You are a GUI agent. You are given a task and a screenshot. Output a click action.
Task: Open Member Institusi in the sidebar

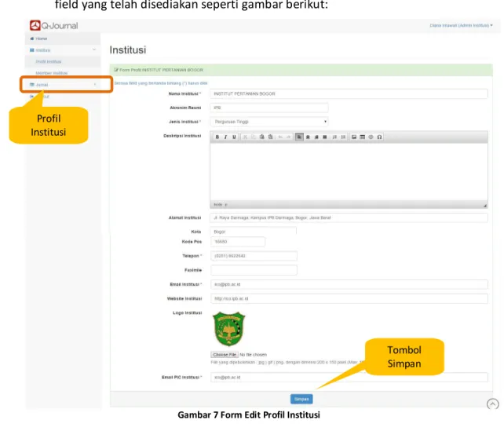(x=63, y=73)
